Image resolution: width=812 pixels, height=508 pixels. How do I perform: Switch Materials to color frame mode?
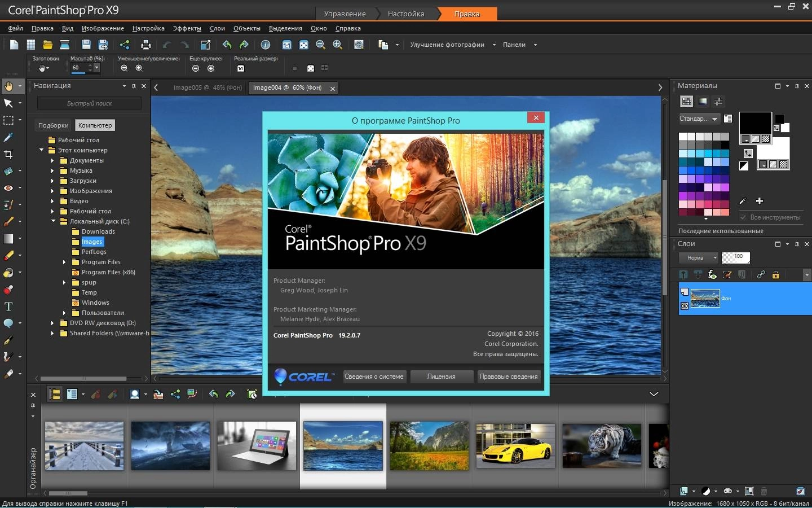click(x=703, y=102)
